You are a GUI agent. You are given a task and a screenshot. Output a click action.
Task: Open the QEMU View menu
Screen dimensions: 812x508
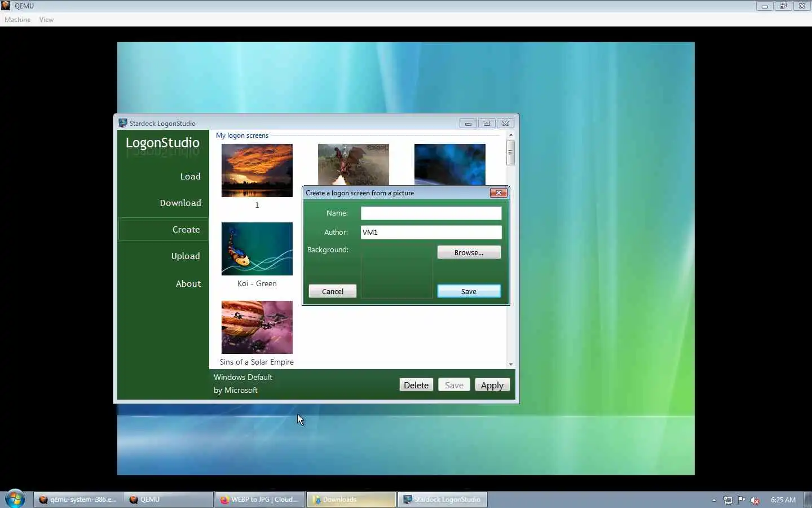point(46,20)
